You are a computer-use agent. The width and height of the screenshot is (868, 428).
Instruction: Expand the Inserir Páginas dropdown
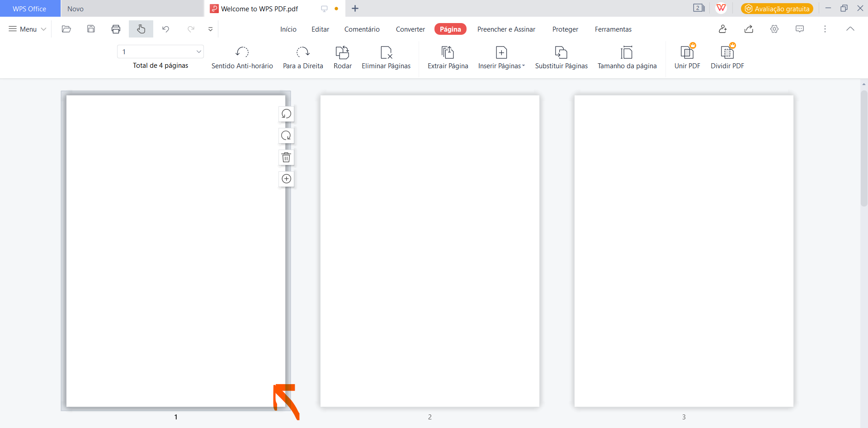tap(524, 66)
